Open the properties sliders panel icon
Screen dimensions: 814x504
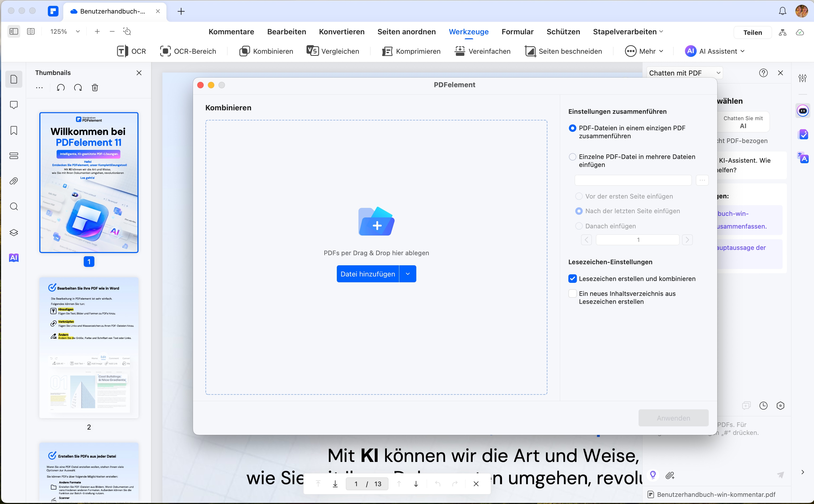803,78
